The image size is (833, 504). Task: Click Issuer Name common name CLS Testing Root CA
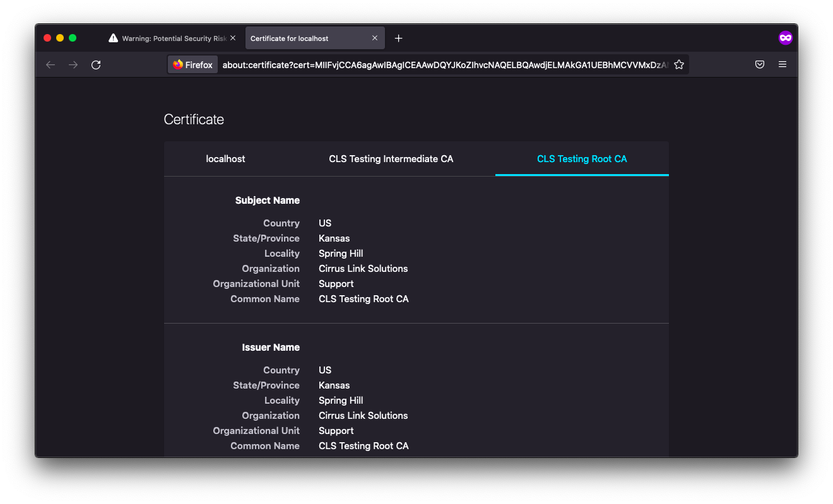pos(363,446)
